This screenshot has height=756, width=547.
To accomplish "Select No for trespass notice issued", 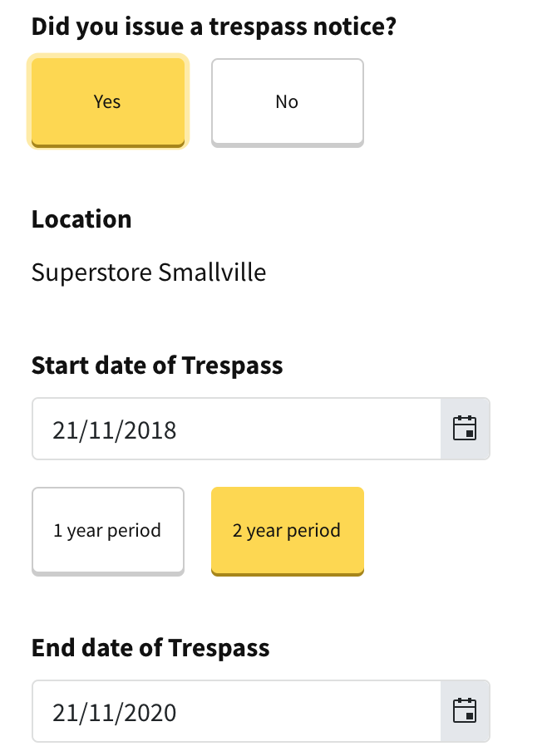I will coord(288,101).
